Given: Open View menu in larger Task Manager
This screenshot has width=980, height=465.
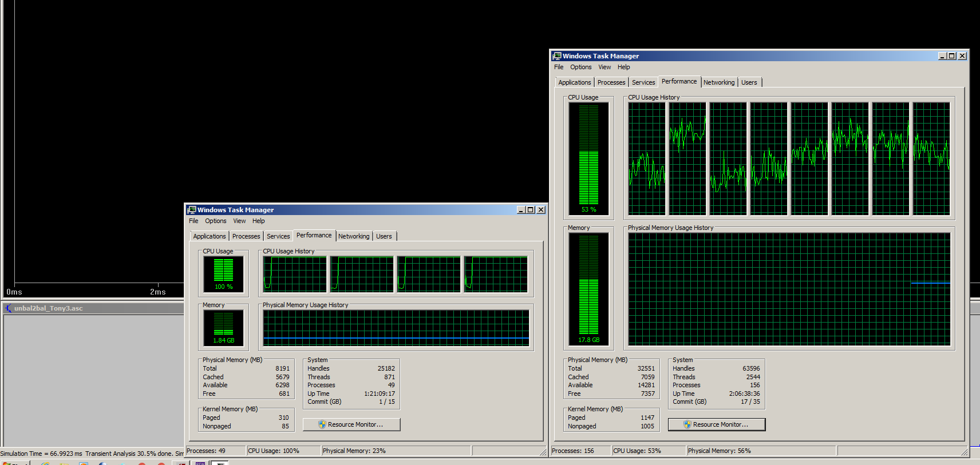Looking at the screenshot, I should pyautogui.click(x=604, y=67).
